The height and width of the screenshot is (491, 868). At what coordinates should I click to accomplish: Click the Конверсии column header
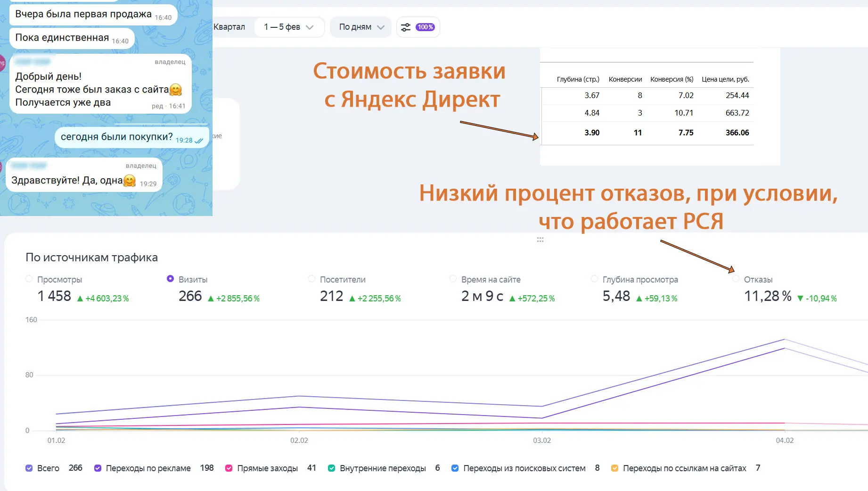(625, 79)
